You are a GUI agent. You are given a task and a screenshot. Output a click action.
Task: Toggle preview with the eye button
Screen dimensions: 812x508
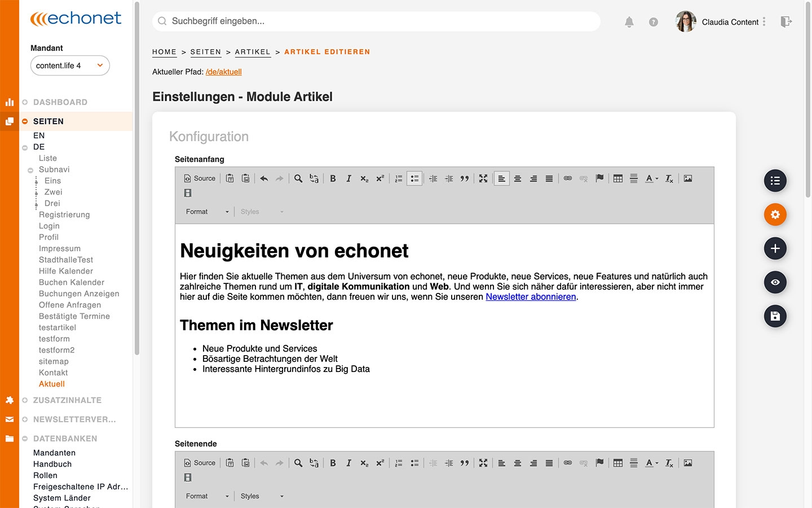tap(775, 282)
